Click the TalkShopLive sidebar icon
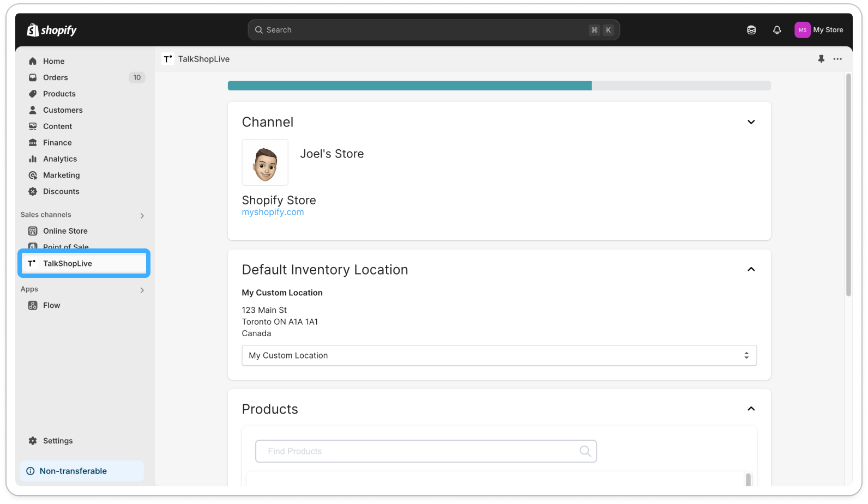The width and height of the screenshot is (868, 504). pos(32,263)
